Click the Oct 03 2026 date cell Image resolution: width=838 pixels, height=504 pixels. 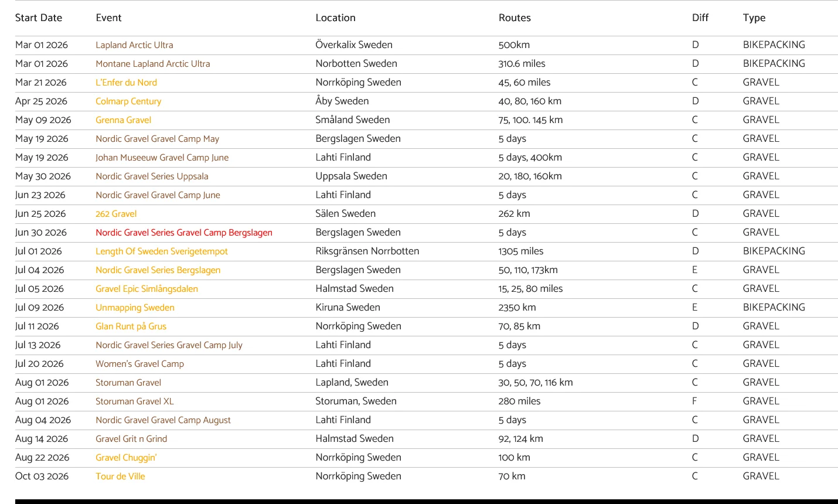[x=42, y=476]
